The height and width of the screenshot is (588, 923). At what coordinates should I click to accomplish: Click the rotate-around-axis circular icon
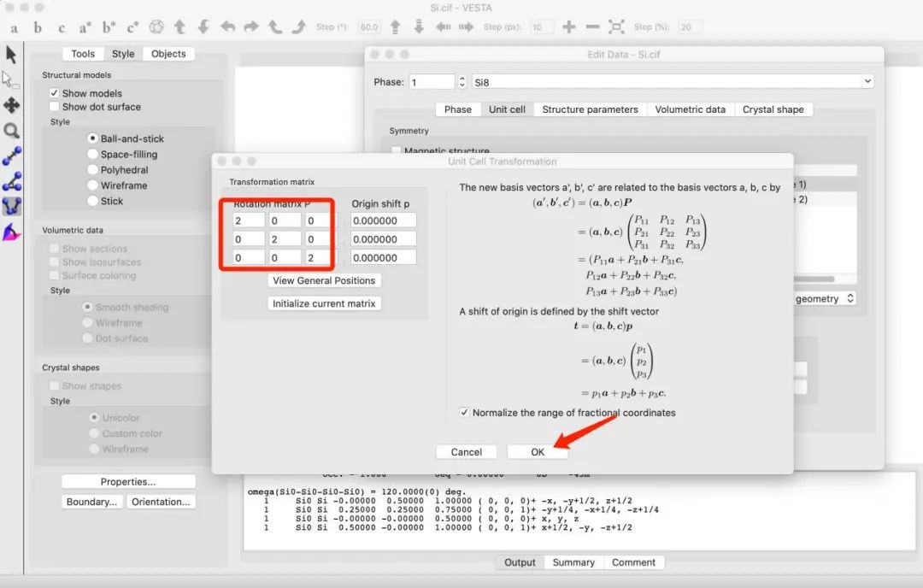(156, 27)
